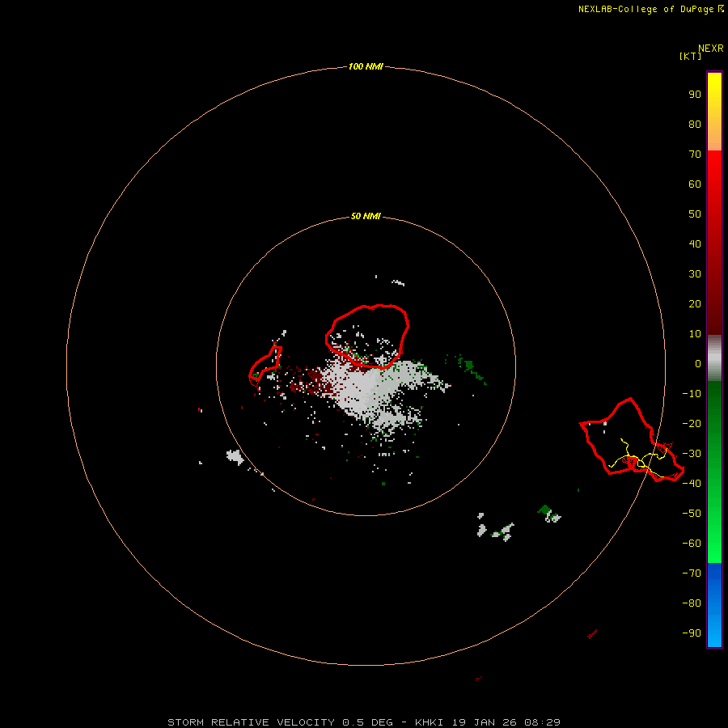The width and height of the screenshot is (728, 728).
Task: Click the 40 value on velocity scale
Action: pyautogui.click(x=695, y=243)
